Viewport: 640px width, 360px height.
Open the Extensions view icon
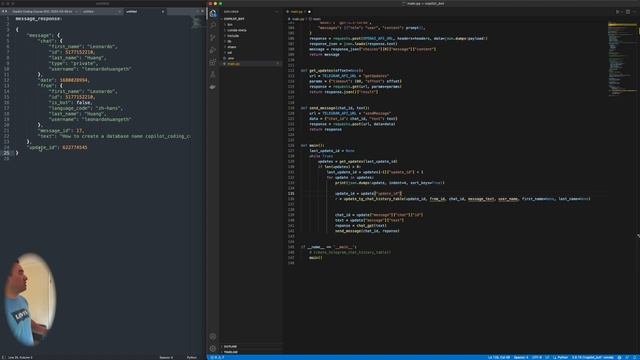pyautogui.click(x=213, y=62)
